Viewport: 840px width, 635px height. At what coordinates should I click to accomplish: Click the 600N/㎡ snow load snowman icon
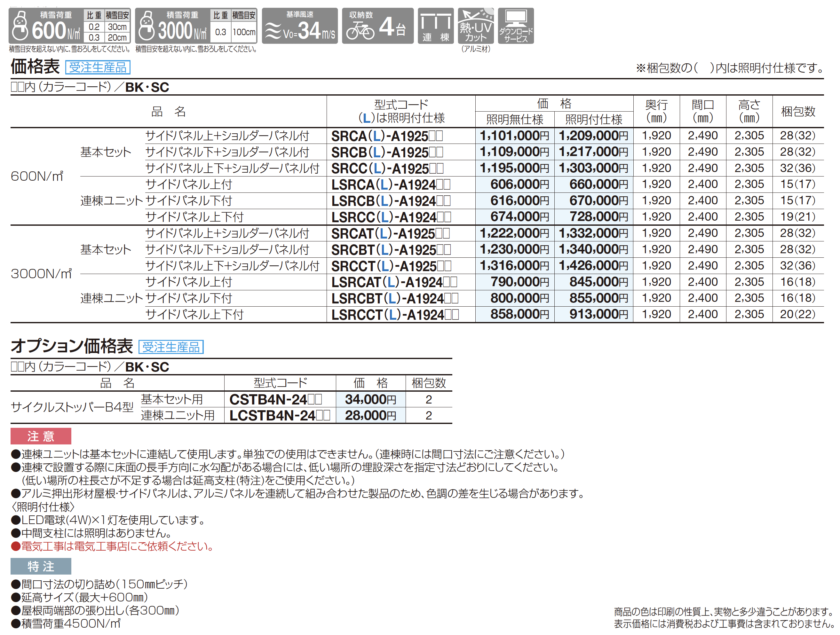tap(20, 26)
